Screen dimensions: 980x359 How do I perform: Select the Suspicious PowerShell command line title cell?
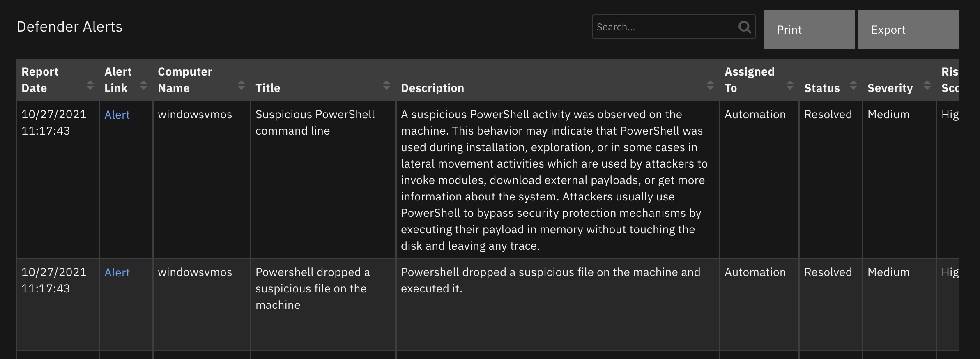pyautogui.click(x=315, y=122)
